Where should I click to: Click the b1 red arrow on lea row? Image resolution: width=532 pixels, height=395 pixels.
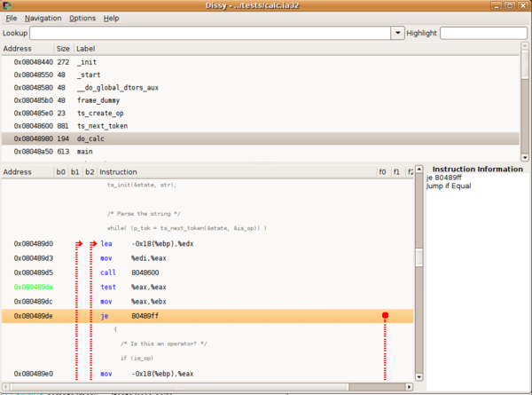(x=79, y=243)
